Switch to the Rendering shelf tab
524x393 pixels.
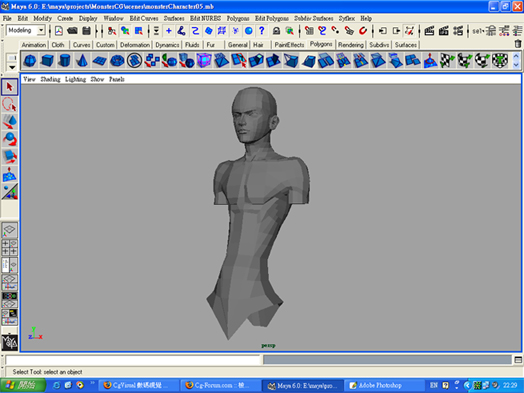pyautogui.click(x=351, y=45)
